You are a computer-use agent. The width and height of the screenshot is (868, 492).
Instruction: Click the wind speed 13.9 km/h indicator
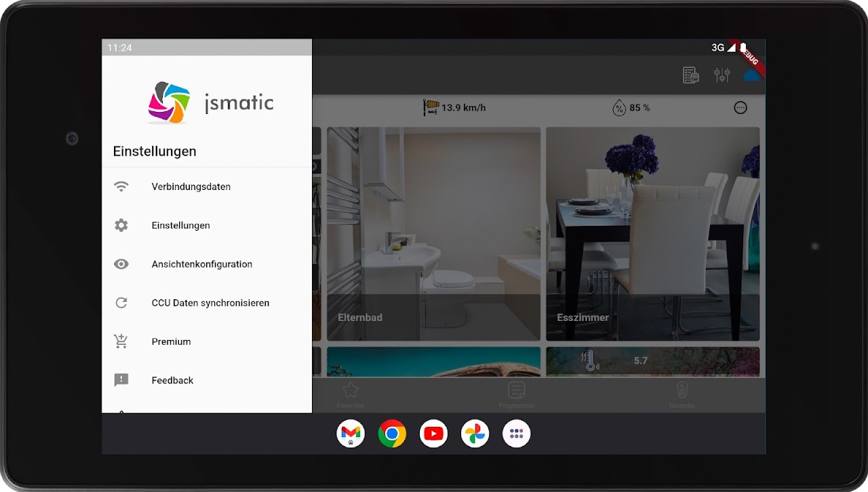coord(454,107)
